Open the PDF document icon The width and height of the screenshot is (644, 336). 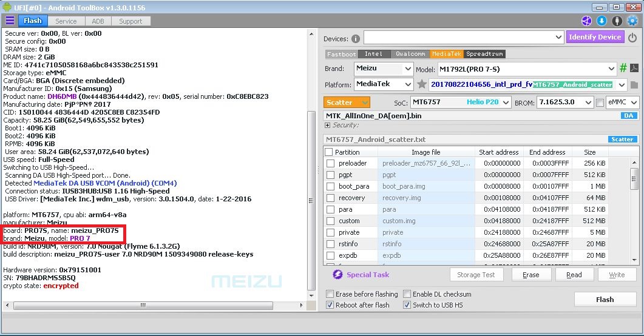(634, 68)
